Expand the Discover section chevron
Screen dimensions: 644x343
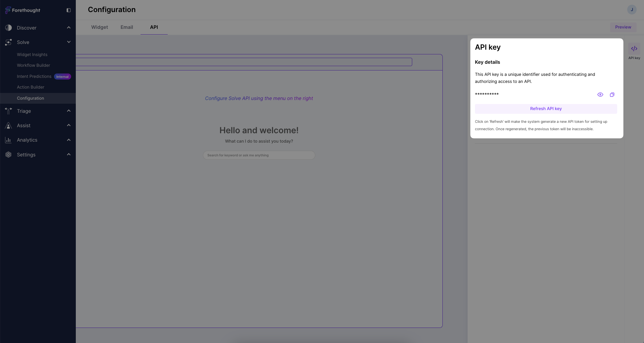69,28
